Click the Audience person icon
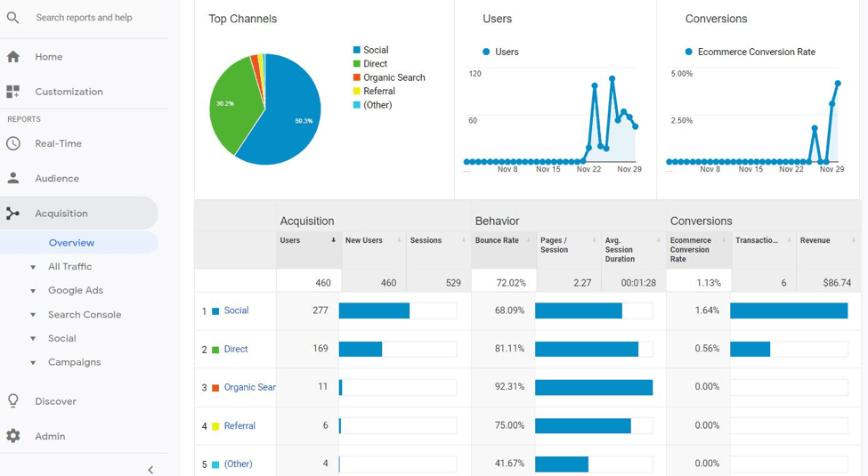 (12, 178)
